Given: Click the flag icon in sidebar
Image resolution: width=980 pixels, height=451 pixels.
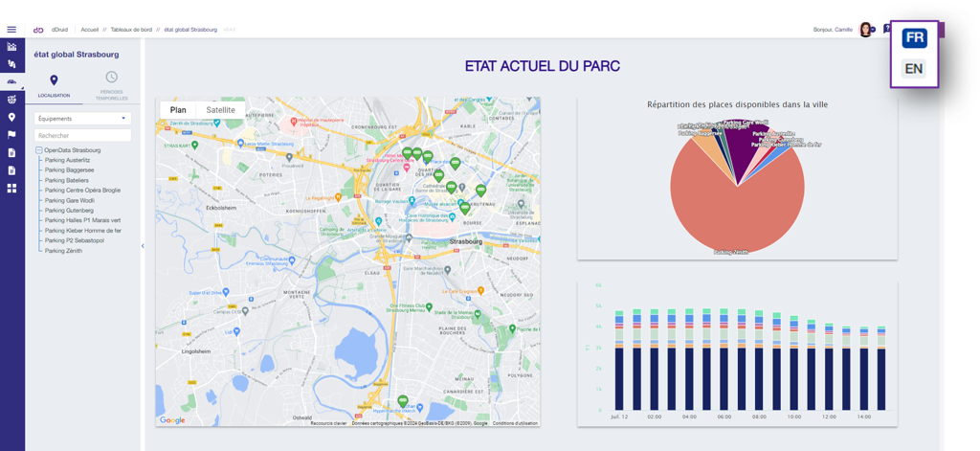Looking at the screenshot, I should click(11, 134).
